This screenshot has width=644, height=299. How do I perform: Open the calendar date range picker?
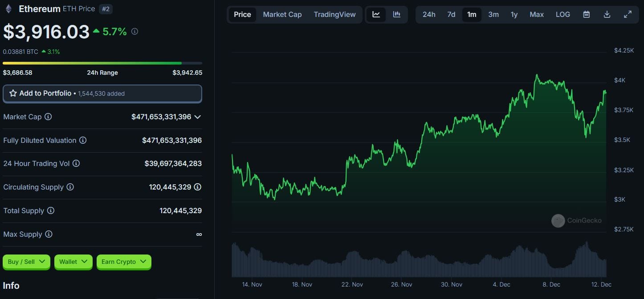[587, 14]
